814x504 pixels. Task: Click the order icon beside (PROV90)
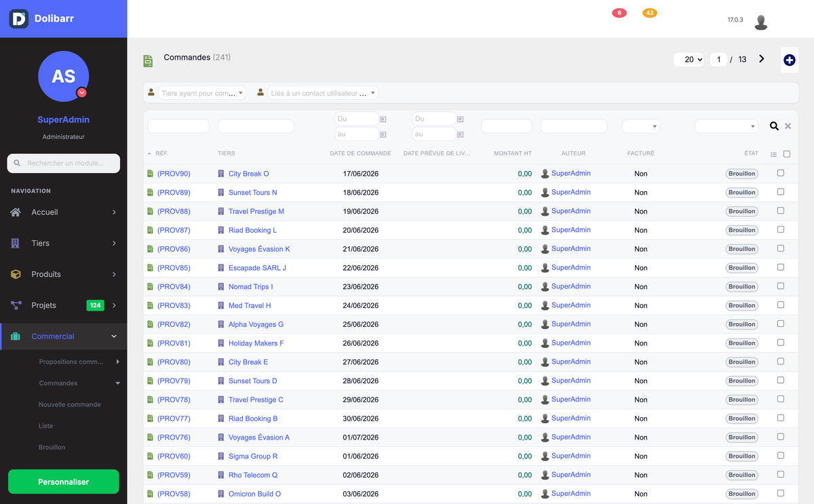[x=151, y=174]
